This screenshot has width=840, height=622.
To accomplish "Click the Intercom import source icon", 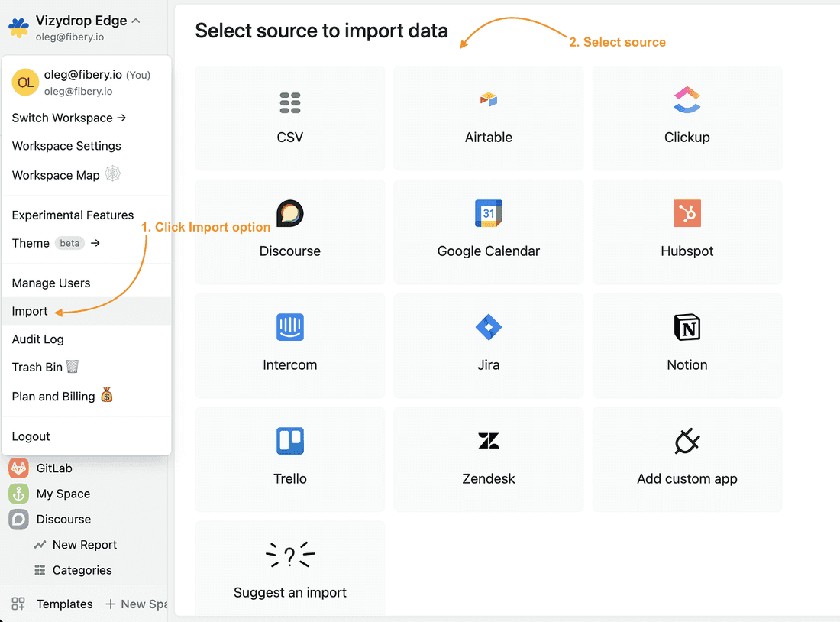I will point(290,327).
